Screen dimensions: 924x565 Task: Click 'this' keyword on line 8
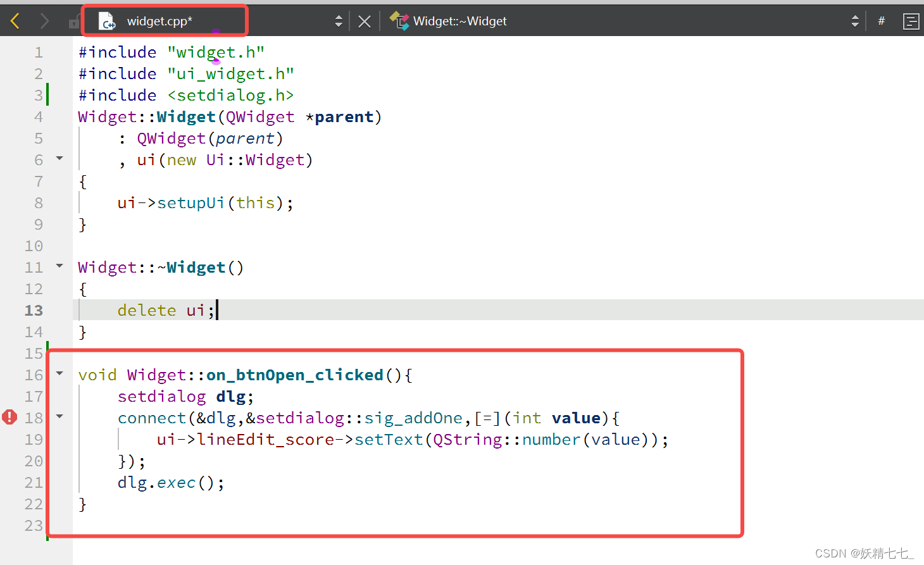point(255,203)
